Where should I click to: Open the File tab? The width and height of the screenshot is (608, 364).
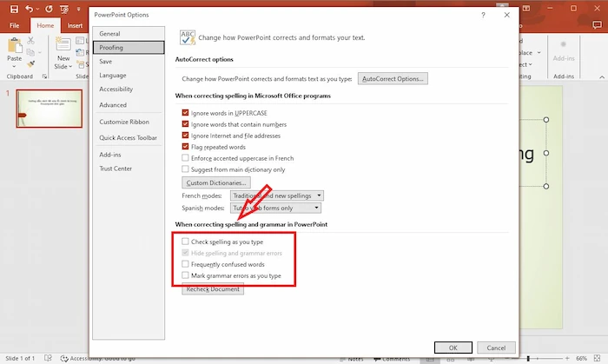(x=15, y=25)
